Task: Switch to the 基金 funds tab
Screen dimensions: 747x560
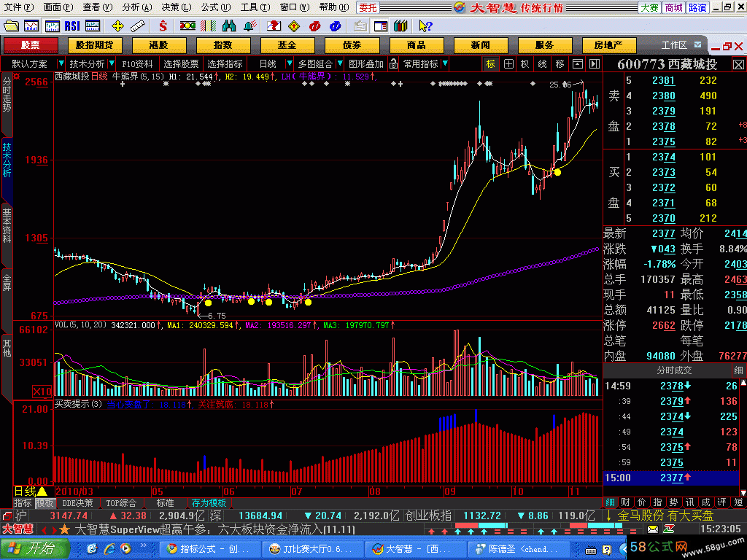Action: click(287, 45)
